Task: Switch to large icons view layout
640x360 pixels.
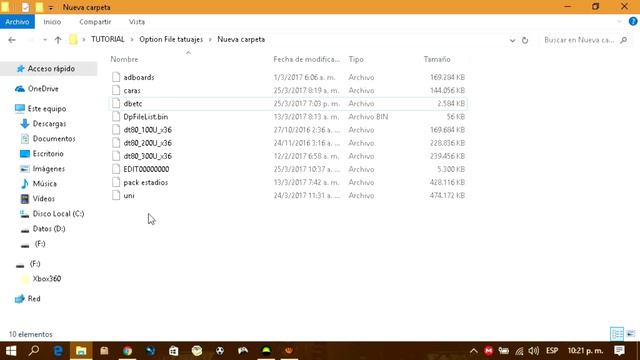Action: [x=631, y=334]
